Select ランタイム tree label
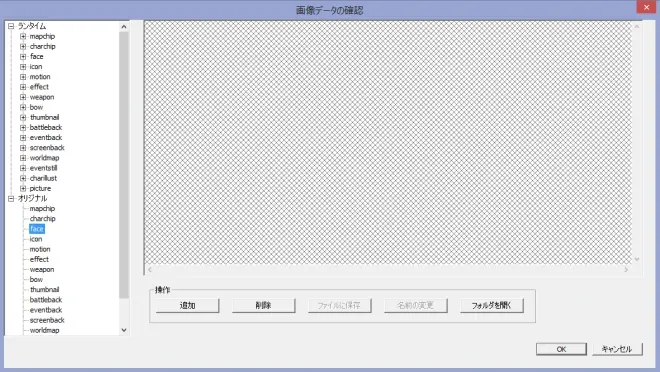The image size is (660, 372). point(32,26)
